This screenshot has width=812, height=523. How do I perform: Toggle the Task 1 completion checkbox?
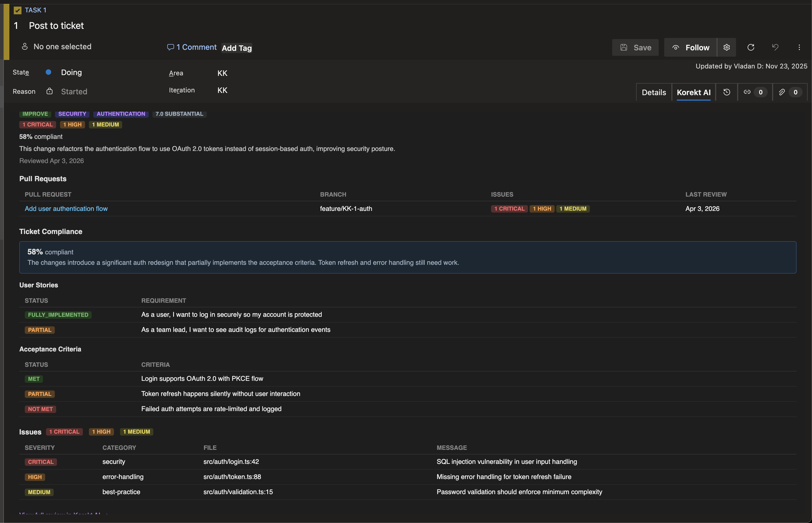click(18, 10)
